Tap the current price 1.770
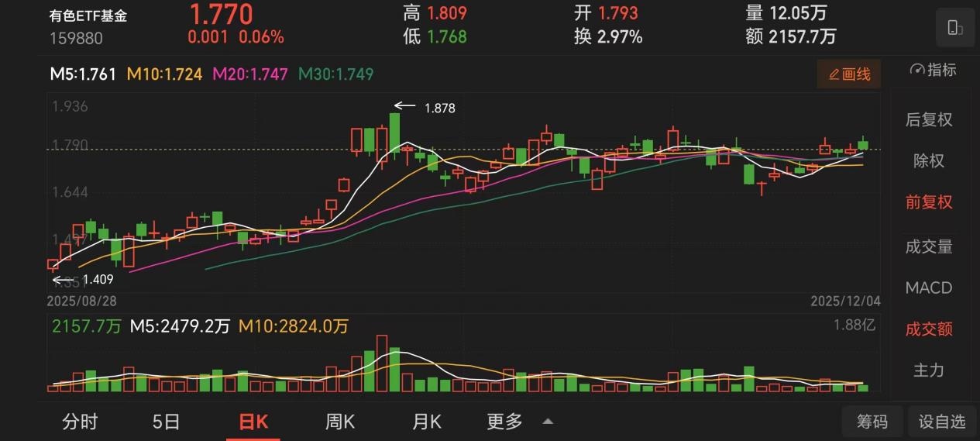Screen dimensions: 980x441 (221, 14)
